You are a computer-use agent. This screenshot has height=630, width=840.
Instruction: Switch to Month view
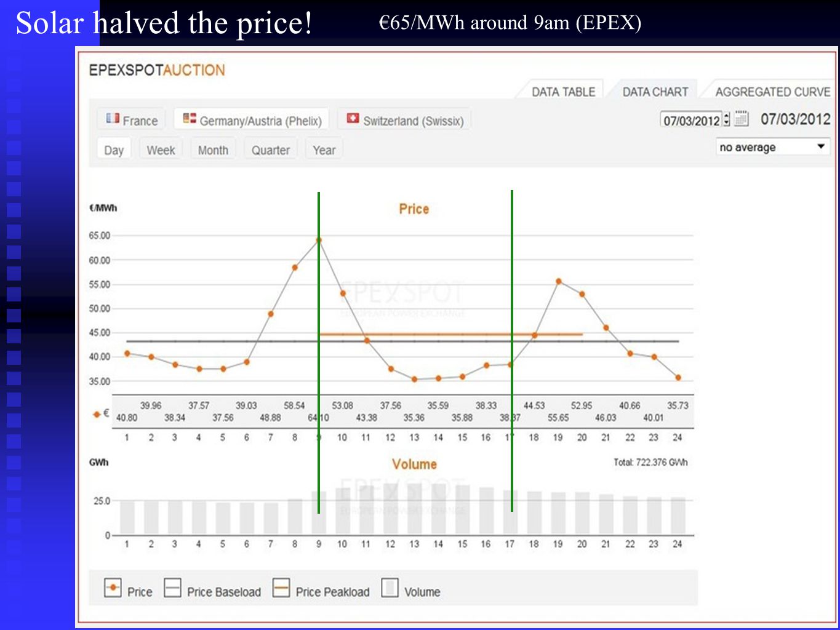[x=213, y=150]
